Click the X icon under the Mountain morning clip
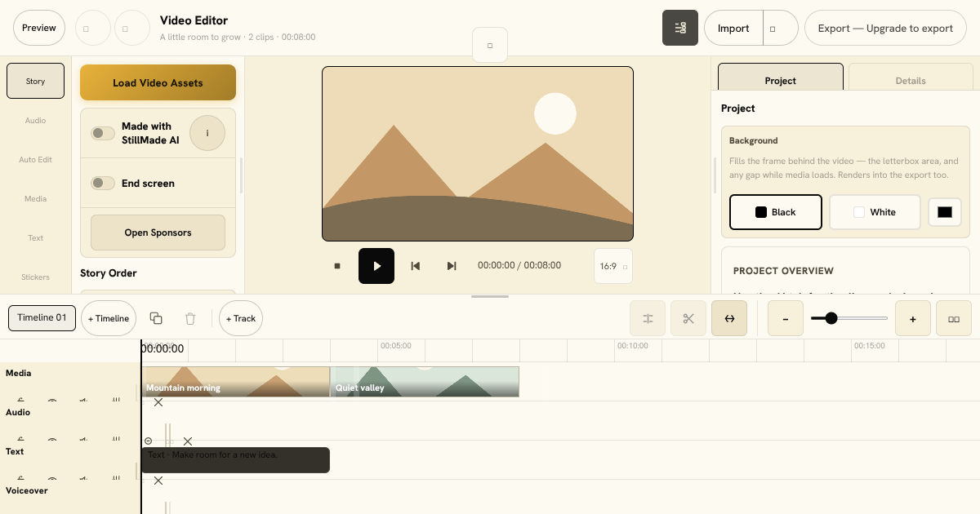The height and width of the screenshot is (514, 980). (158, 402)
